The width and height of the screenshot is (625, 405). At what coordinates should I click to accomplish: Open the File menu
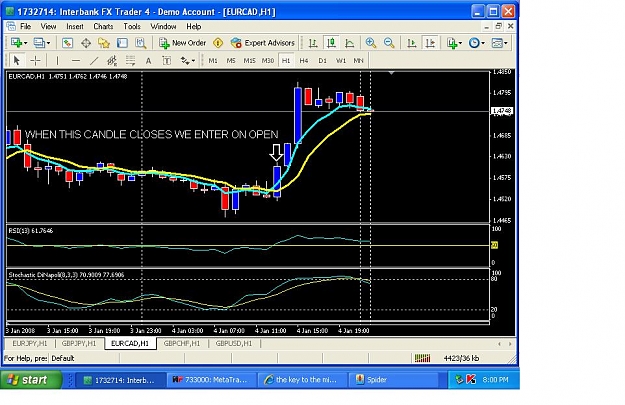[x=26, y=26]
